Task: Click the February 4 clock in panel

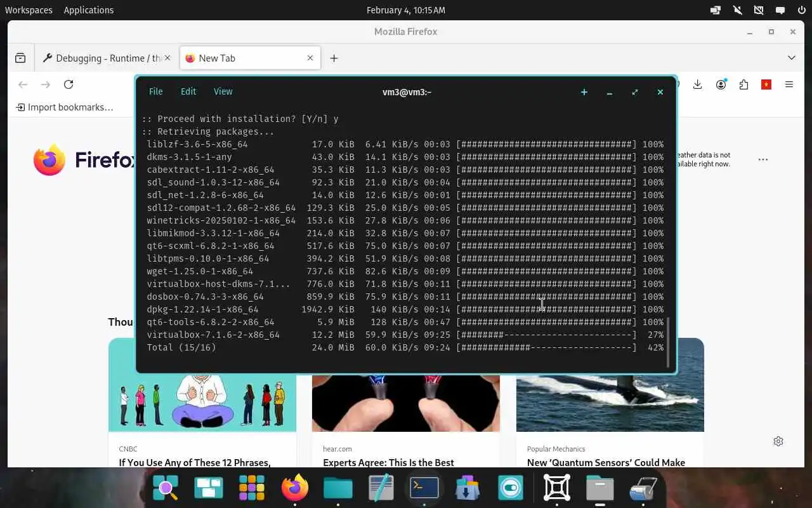Action: (x=406, y=10)
